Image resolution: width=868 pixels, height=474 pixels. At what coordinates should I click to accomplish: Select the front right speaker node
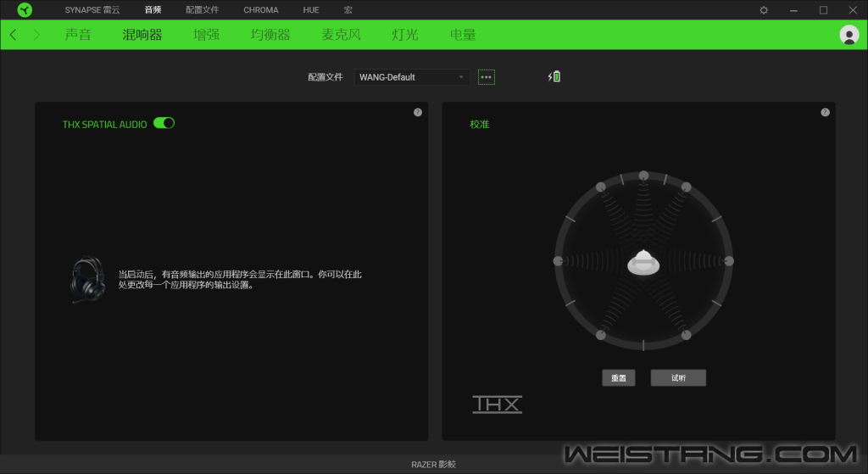[686, 187]
